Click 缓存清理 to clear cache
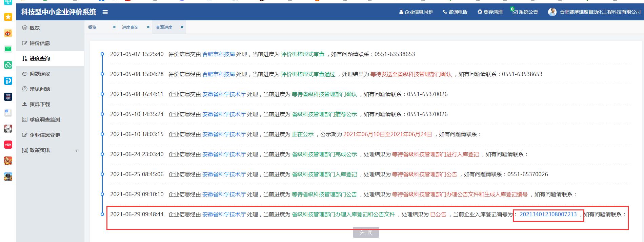Screen dimensions: 644x242 490,12
